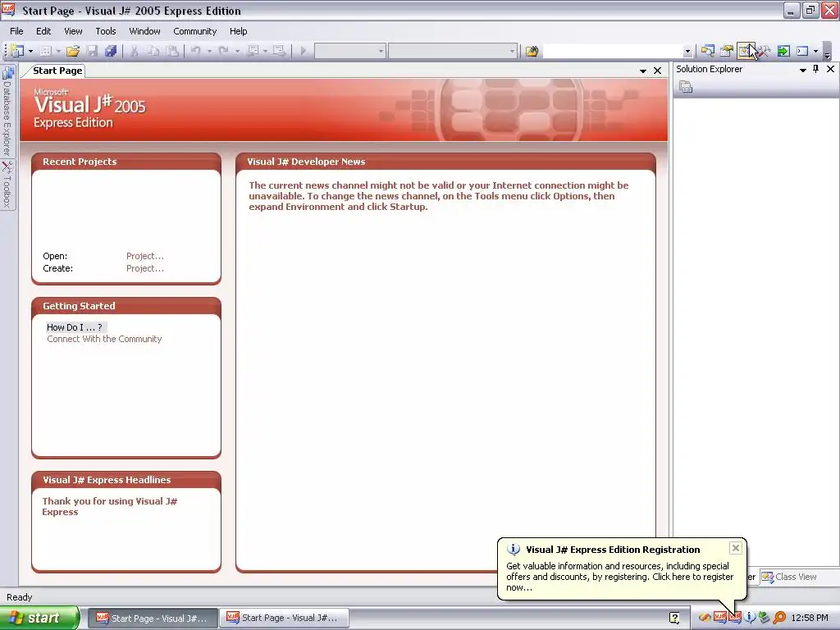The image size is (840, 630).
Task: Click the Cut scissors icon
Action: (x=134, y=51)
